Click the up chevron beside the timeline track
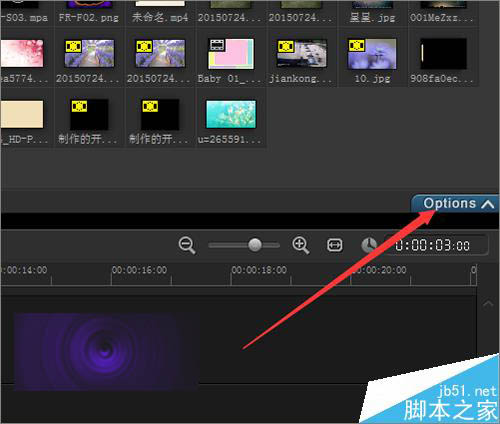 488,304
